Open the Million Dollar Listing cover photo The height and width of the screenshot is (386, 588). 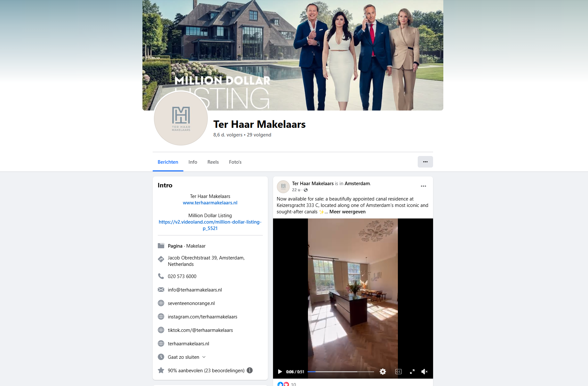tap(293, 55)
